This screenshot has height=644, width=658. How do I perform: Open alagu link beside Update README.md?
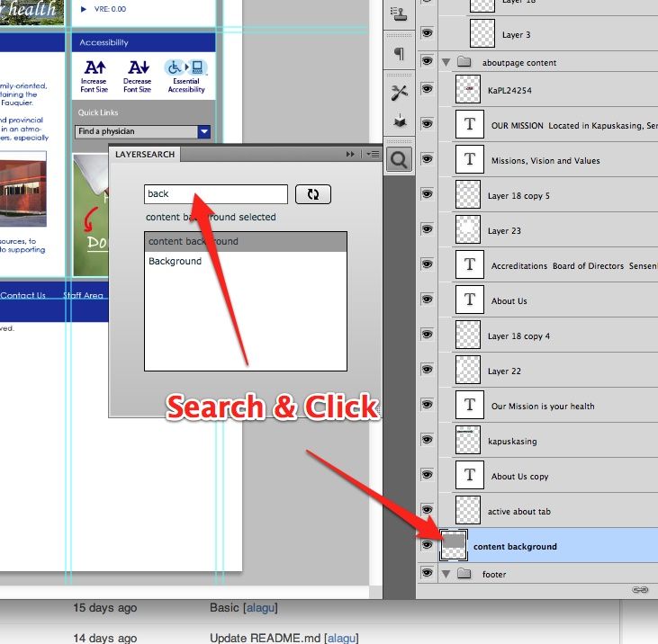pos(341,638)
